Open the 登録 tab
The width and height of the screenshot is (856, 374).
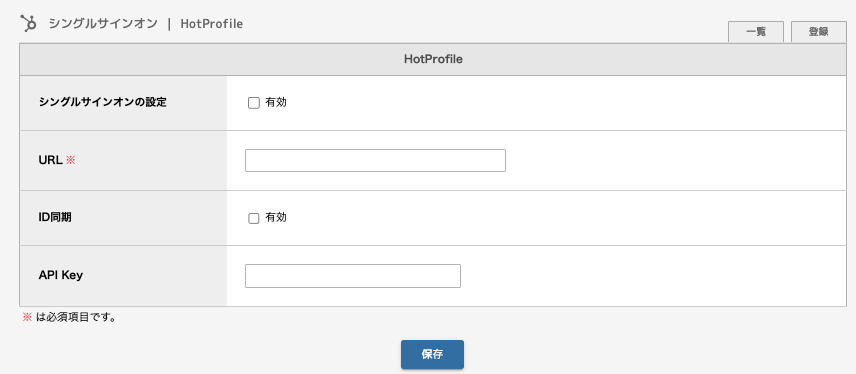click(x=818, y=32)
